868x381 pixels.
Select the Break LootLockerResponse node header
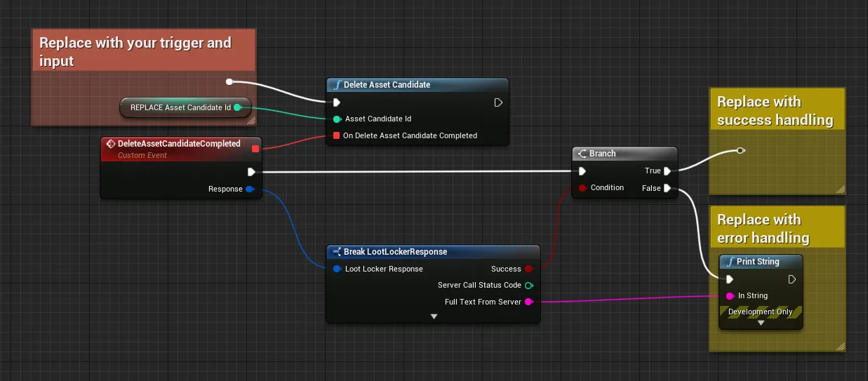coord(434,252)
